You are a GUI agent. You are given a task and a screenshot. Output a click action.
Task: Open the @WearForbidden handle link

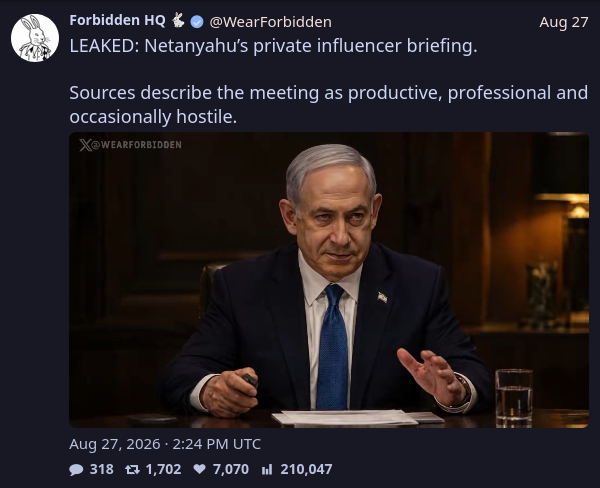tap(271, 22)
